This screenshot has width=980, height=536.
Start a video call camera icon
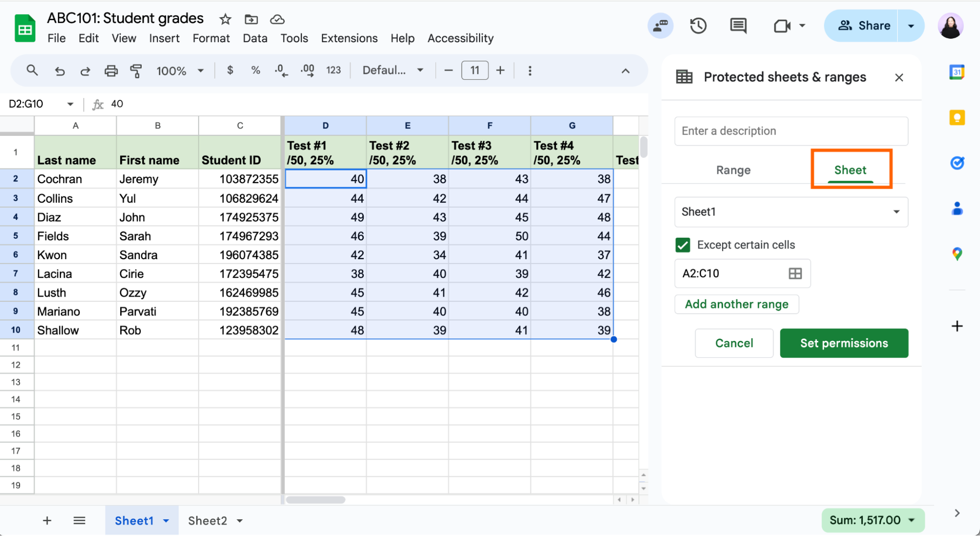[782, 26]
